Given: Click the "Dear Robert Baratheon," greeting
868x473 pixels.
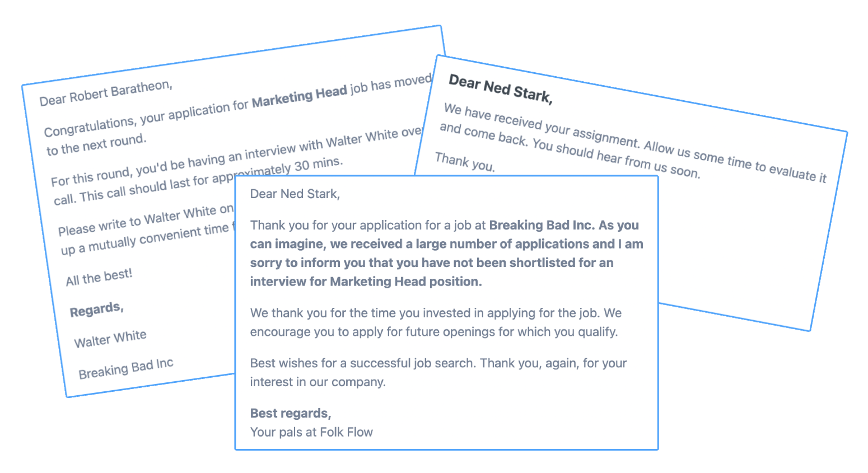Looking at the screenshot, I should [x=105, y=93].
